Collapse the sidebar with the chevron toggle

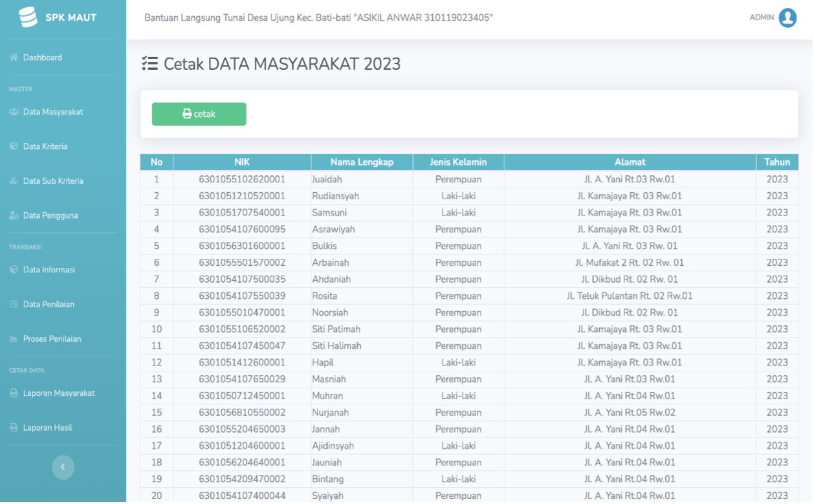pos(63,467)
